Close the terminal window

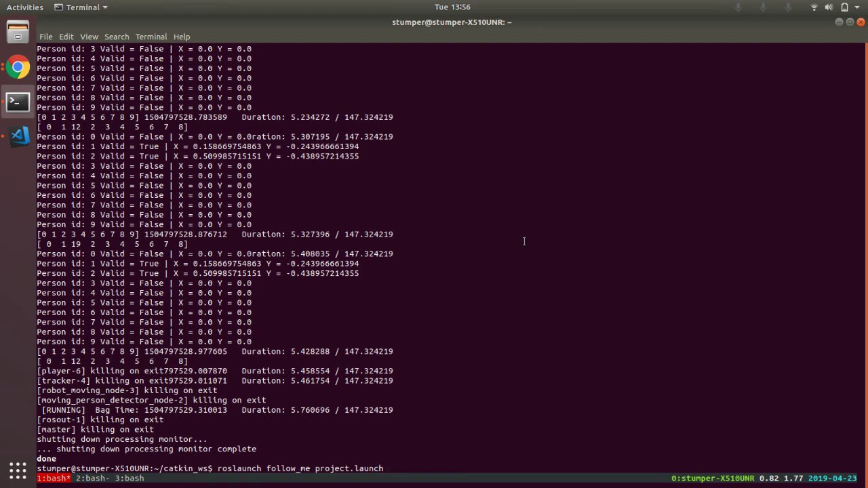(x=861, y=22)
